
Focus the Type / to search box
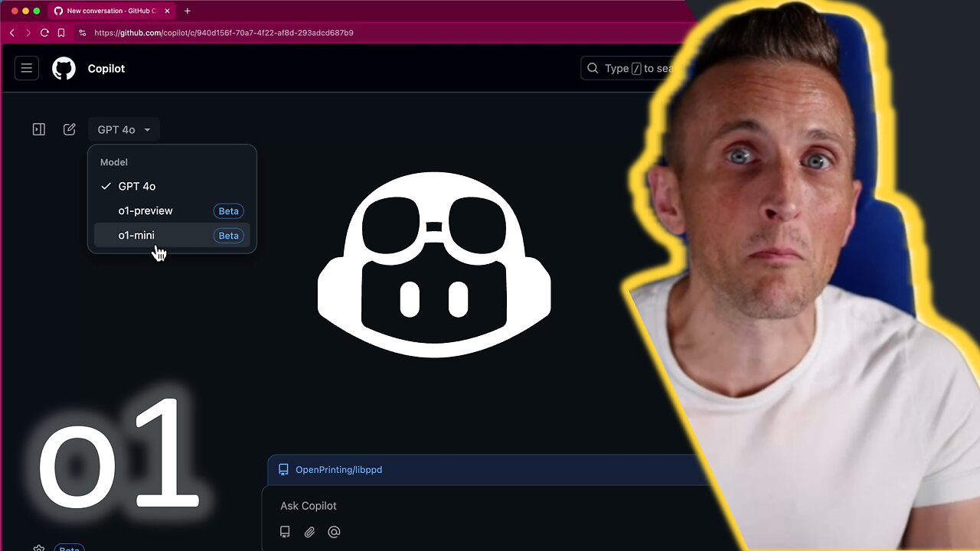[635, 68]
